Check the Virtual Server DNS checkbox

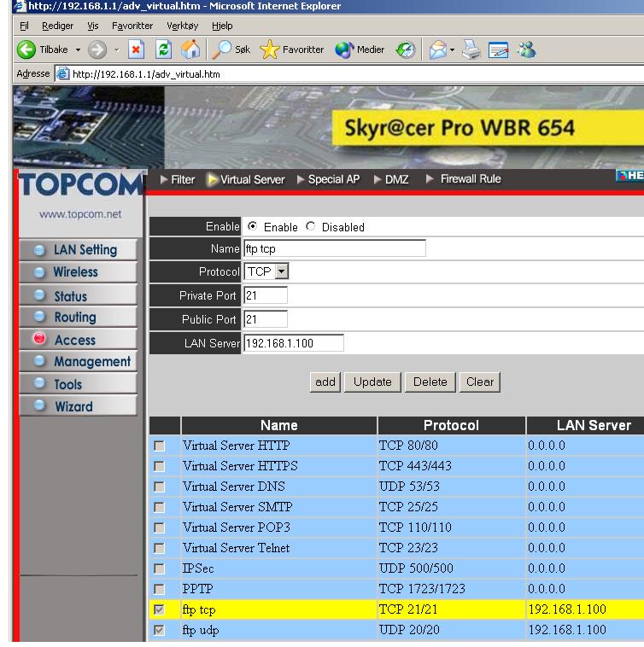coord(159,487)
